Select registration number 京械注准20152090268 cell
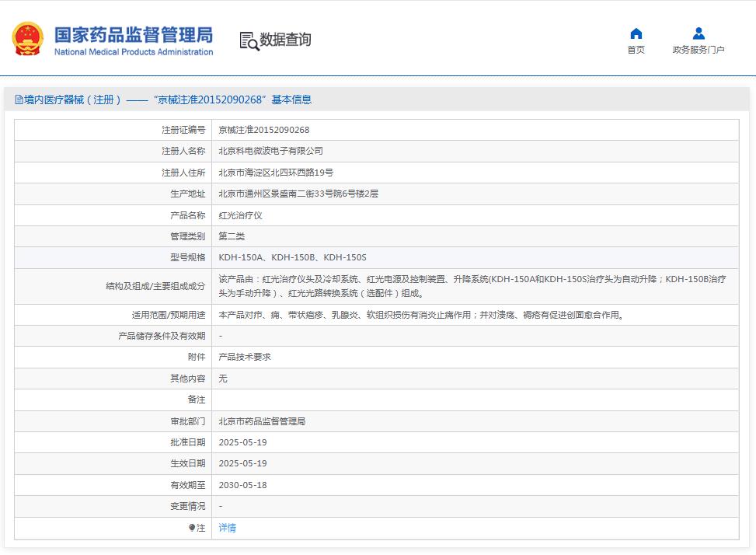 click(263, 130)
